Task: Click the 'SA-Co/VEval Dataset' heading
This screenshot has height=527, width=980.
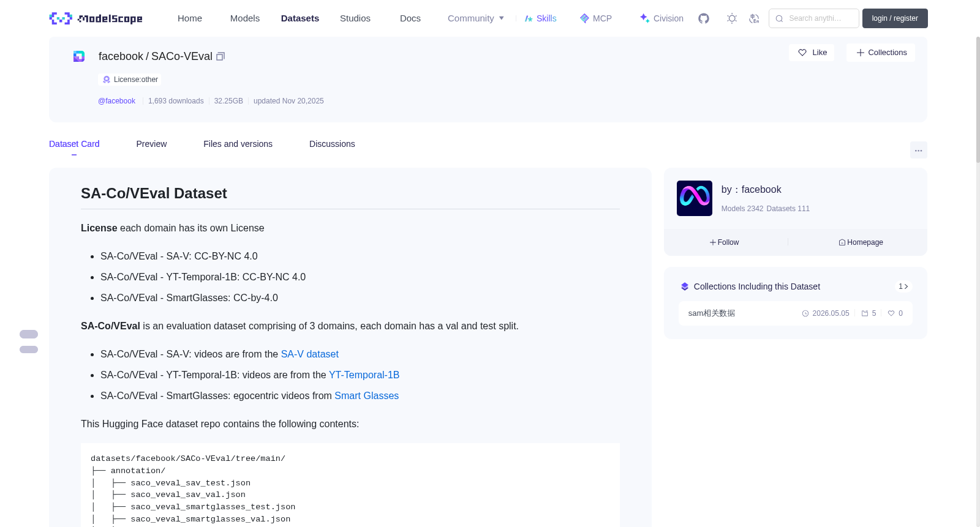Action: (154, 193)
